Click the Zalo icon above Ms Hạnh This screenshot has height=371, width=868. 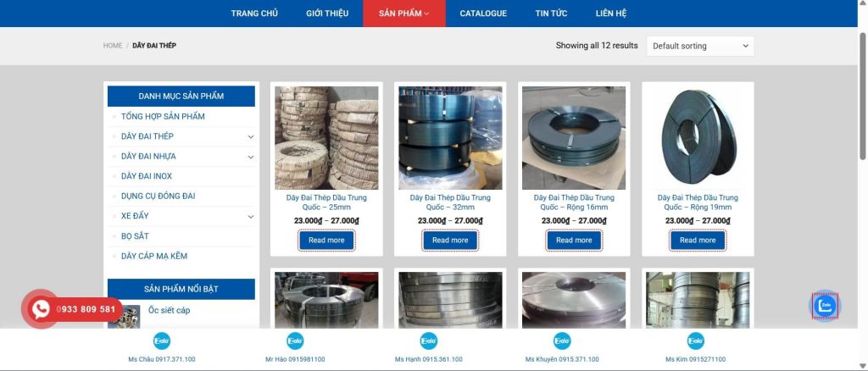pyautogui.click(x=428, y=341)
